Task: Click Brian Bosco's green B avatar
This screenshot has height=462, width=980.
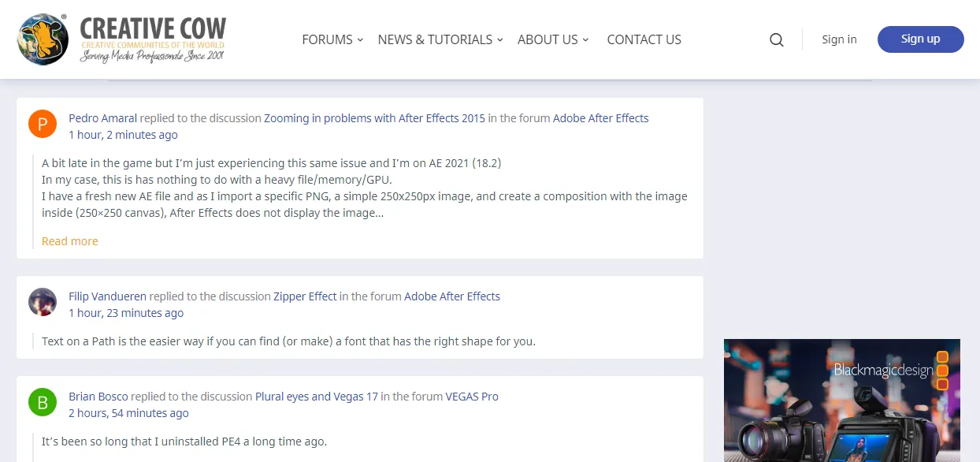Action: pos(43,402)
